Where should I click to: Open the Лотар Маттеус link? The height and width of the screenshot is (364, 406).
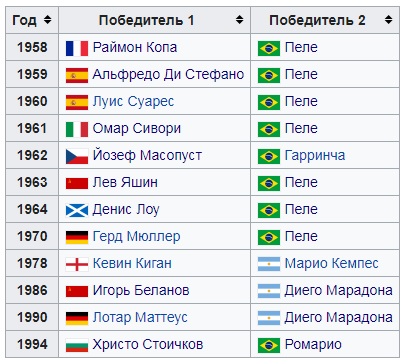140,317
